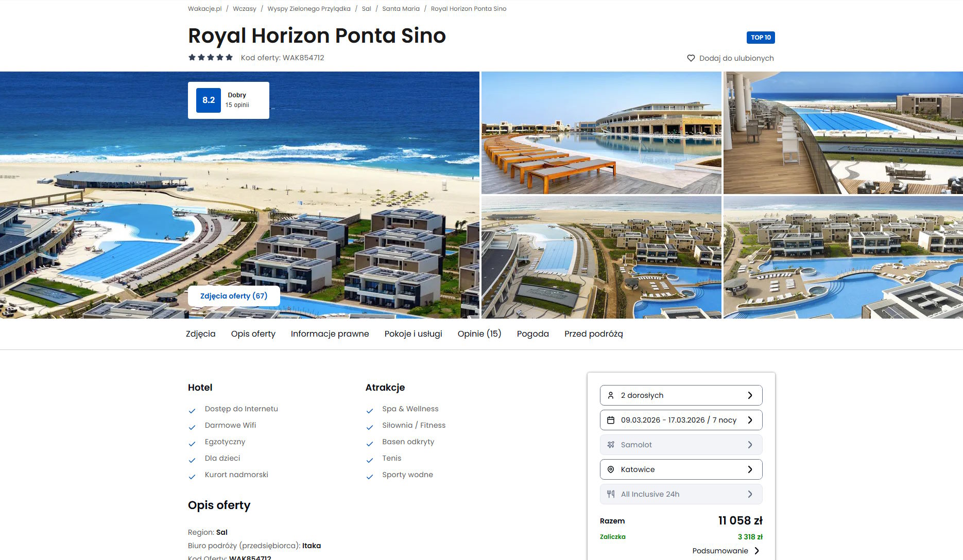Open the All Inclusive 24h board selector
Image resolution: width=963 pixels, height=560 pixels.
point(681,494)
